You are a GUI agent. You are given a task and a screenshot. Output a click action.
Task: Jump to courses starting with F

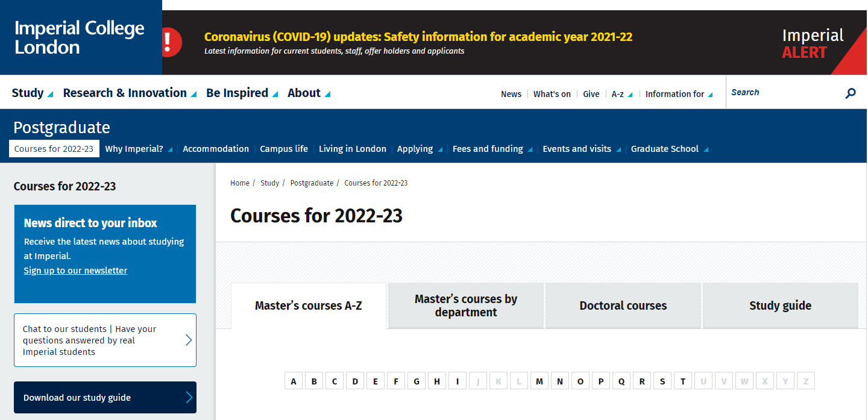tap(396, 381)
